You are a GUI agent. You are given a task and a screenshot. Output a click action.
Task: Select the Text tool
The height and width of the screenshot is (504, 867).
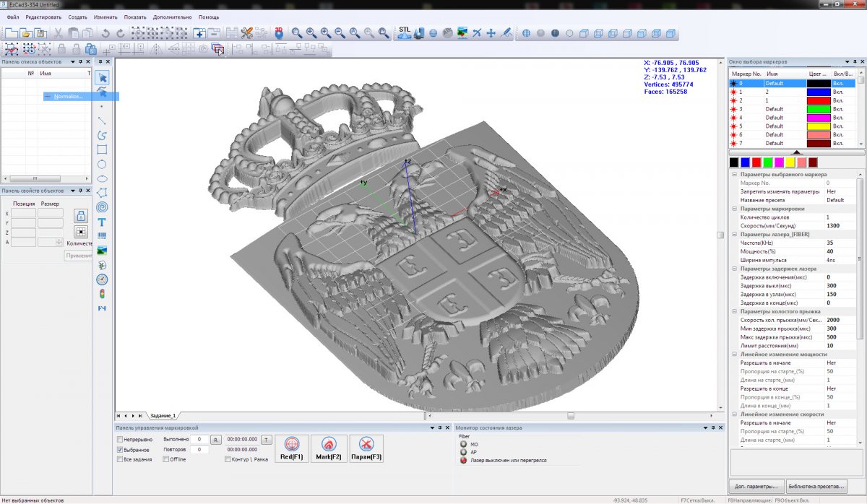coord(103,222)
